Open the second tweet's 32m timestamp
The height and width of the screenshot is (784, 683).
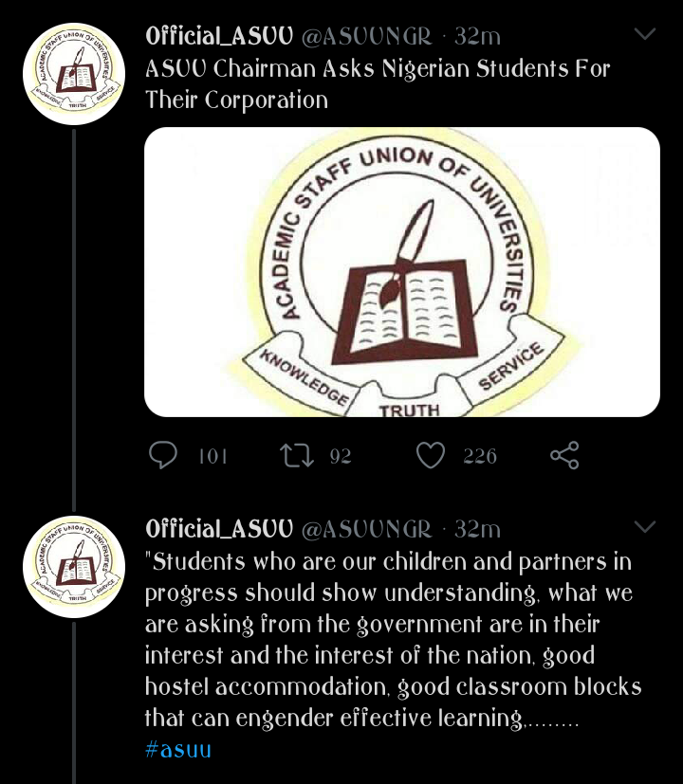(x=477, y=530)
